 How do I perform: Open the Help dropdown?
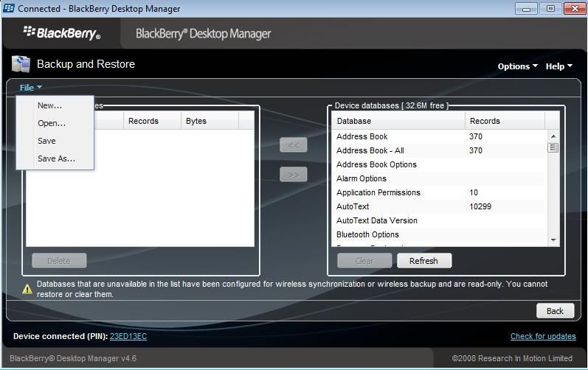[558, 66]
